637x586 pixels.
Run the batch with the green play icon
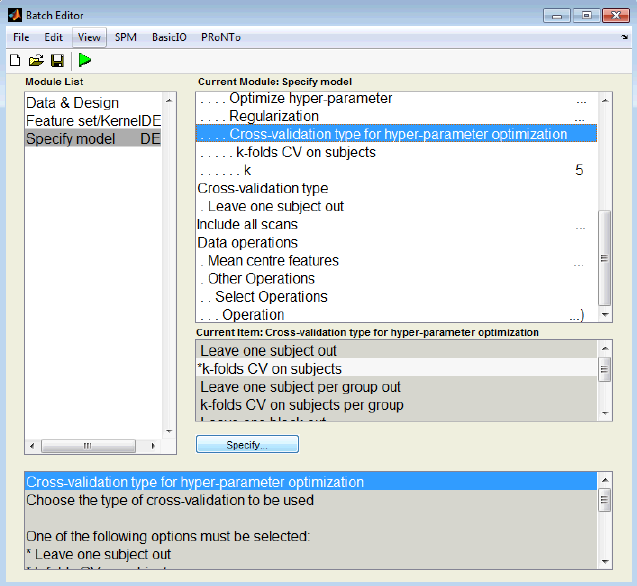(x=84, y=60)
